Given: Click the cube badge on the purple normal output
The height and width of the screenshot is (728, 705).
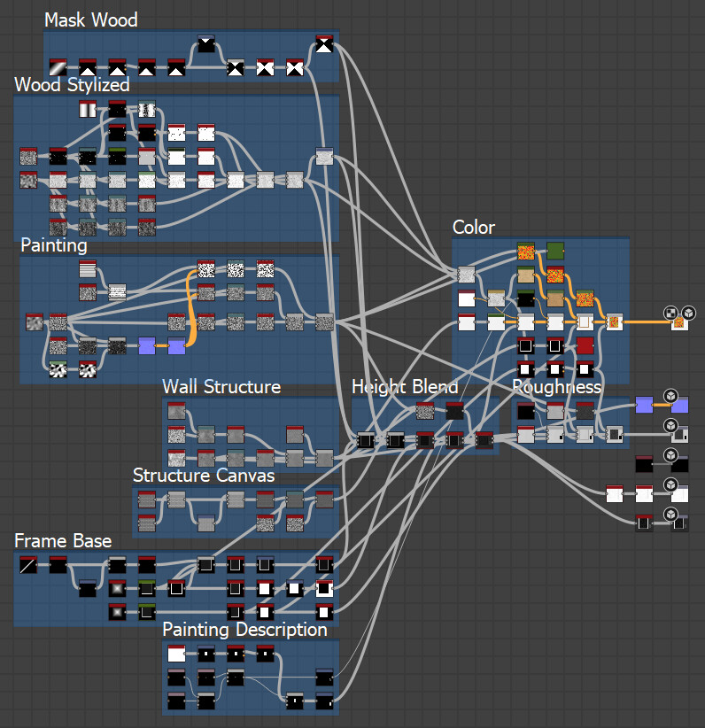Looking at the screenshot, I should point(670,396).
